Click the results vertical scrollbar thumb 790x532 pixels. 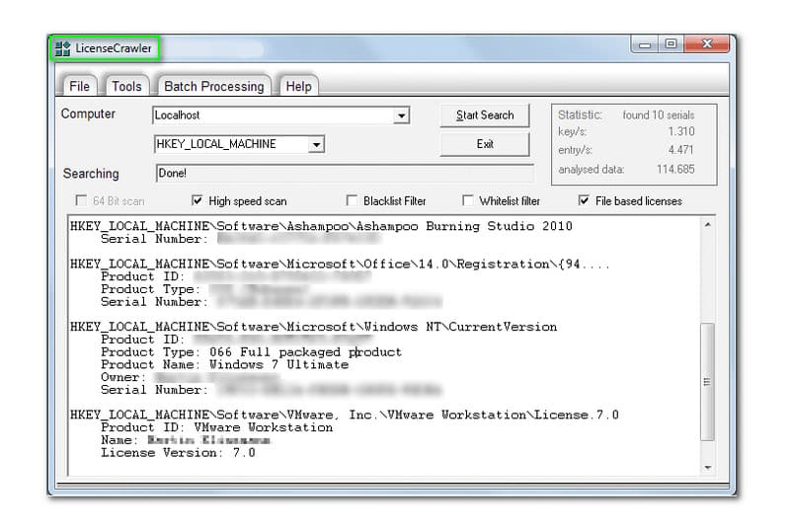click(x=707, y=381)
